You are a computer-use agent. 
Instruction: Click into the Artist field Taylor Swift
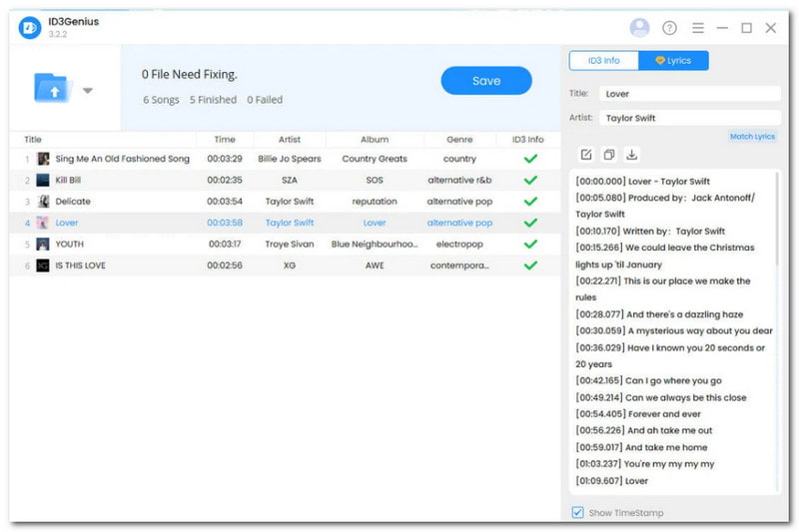pyautogui.click(x=689, y=118)
